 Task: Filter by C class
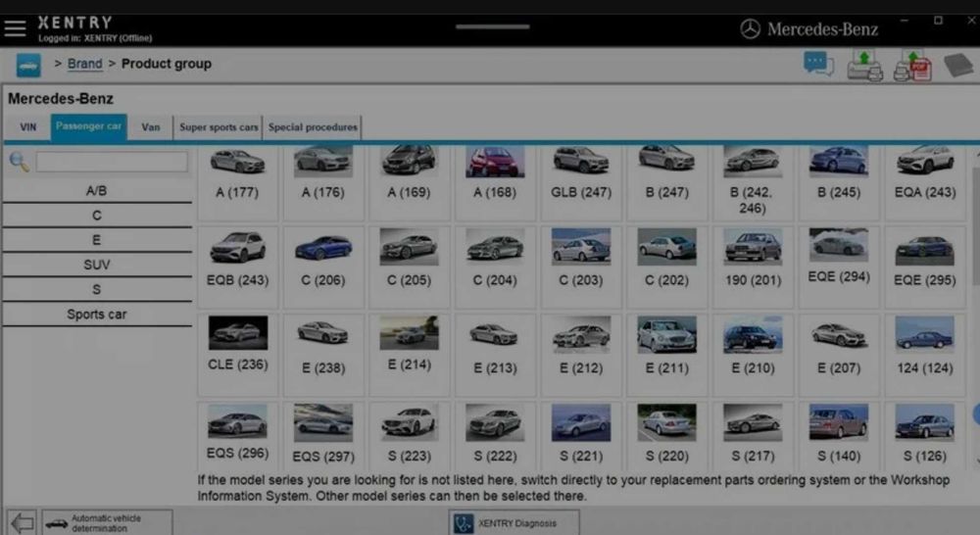97,216
